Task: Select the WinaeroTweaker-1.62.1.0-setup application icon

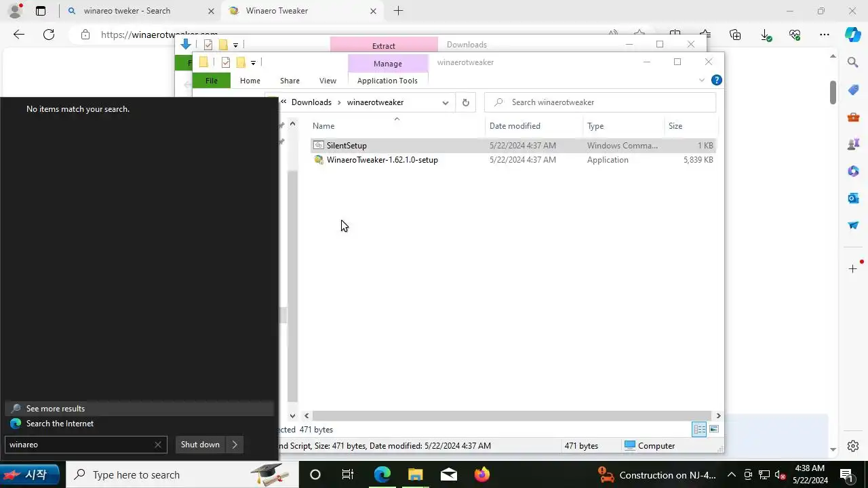Action: [x=319, y=160]
